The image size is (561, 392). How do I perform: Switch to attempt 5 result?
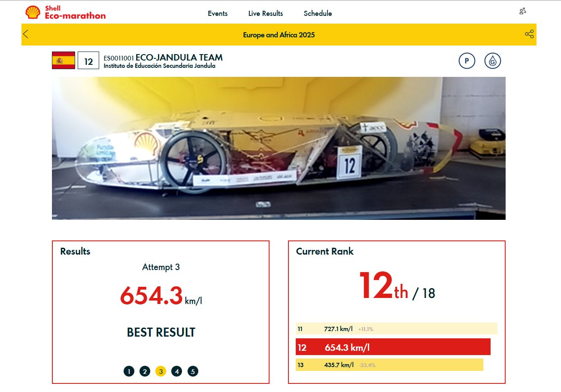[193, 371]
